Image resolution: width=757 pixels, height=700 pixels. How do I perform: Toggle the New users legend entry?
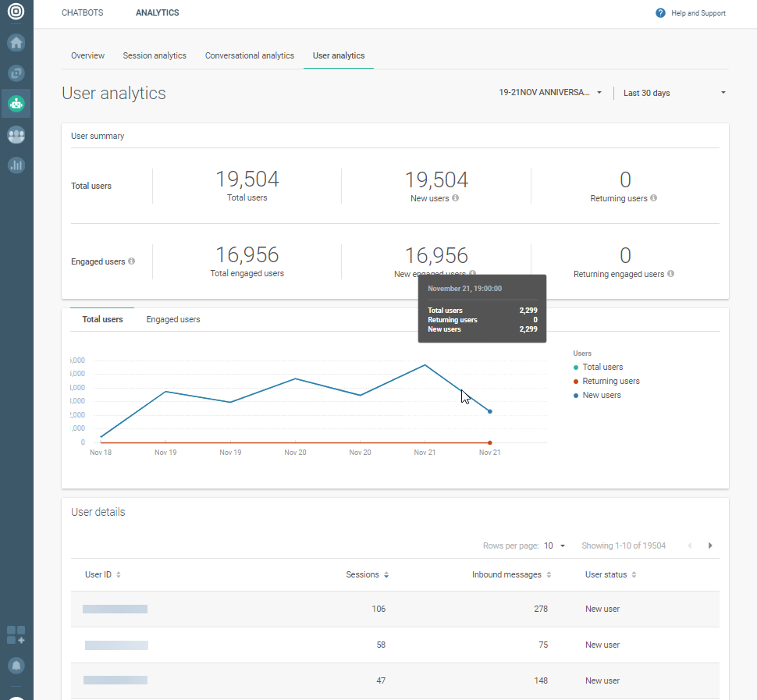[601, 395]
